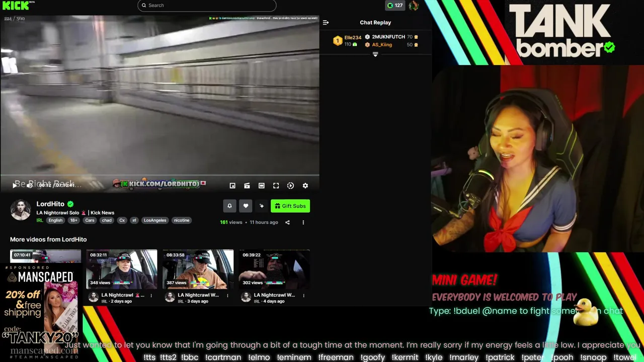Click the More videos from LordHito heading
Viewport: 644px width, 362px height.
[48, 239]
